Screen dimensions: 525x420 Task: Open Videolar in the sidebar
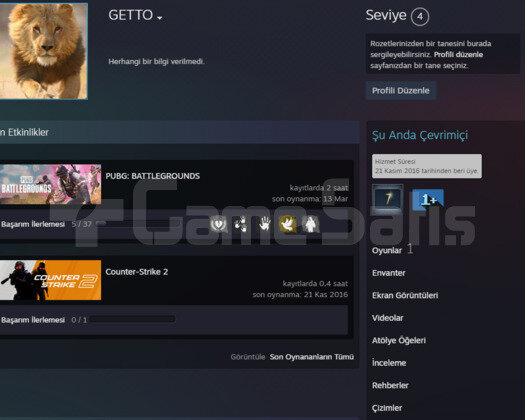(x=387, y=318)
